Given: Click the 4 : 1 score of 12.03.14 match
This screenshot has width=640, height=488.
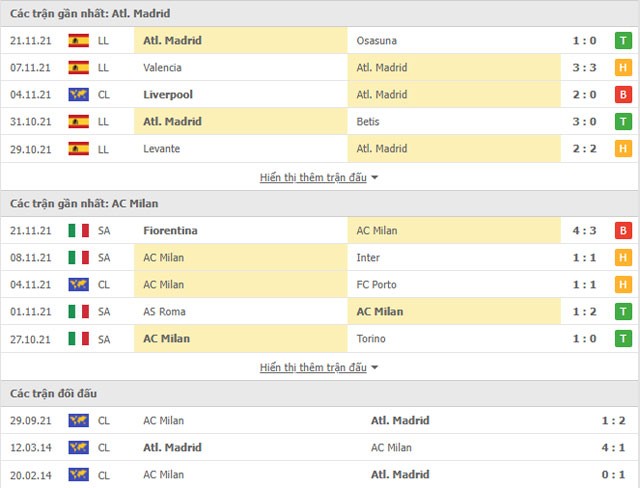Looking at the screenshot, I should point(613,448).
